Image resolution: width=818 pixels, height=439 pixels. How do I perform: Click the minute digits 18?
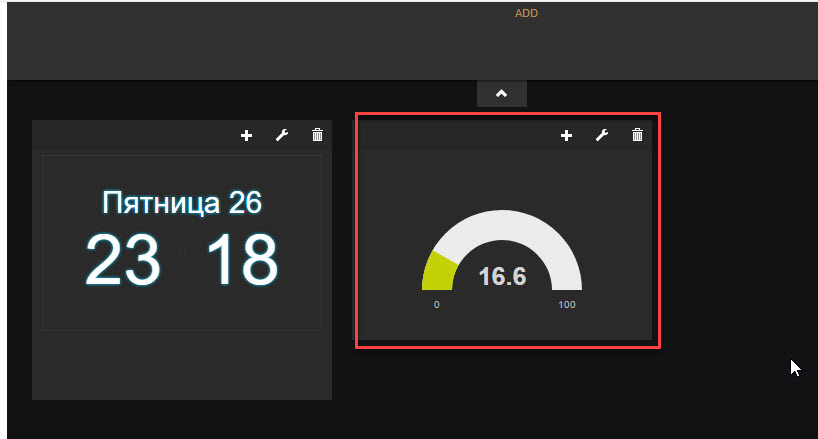click(x=243, y=260)
